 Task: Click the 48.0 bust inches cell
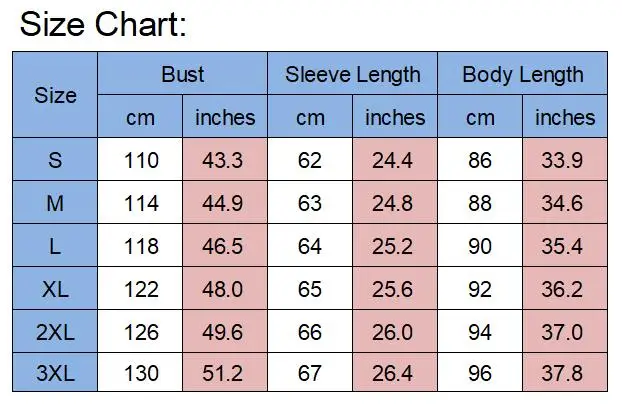coord(225,289)
